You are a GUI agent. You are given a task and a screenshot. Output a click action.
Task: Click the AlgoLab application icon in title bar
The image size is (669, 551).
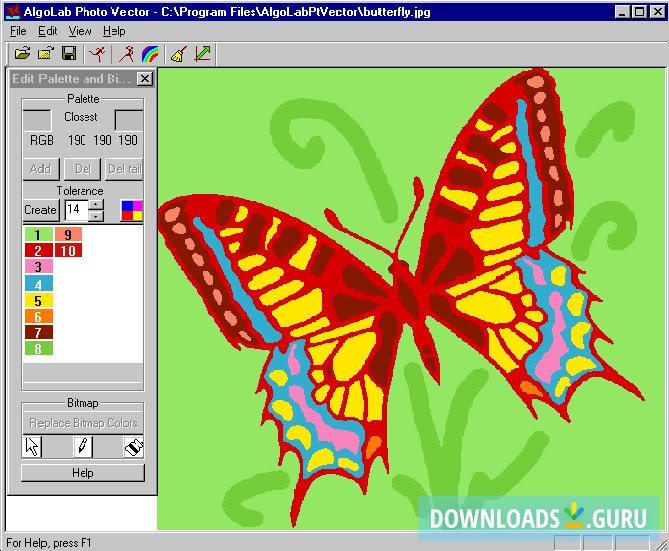12,12
